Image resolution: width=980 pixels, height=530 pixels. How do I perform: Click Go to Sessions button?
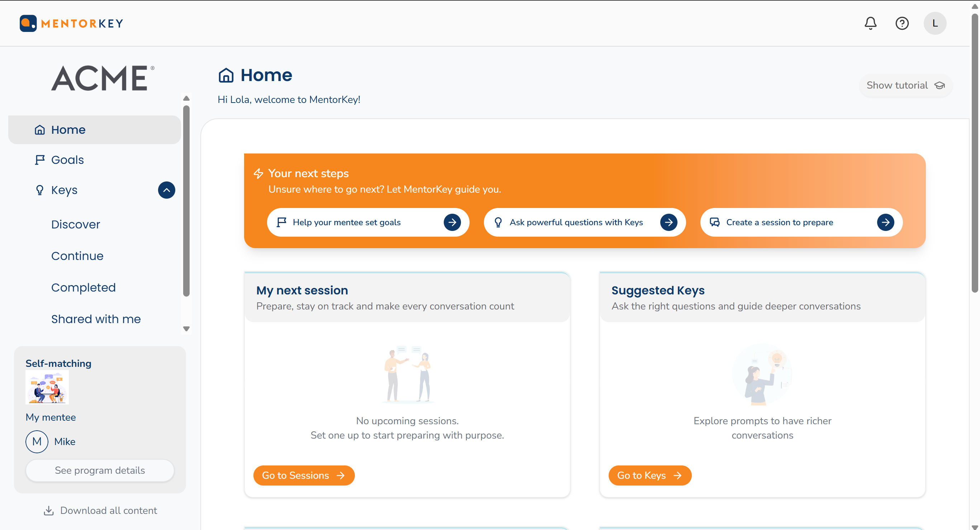304,475
